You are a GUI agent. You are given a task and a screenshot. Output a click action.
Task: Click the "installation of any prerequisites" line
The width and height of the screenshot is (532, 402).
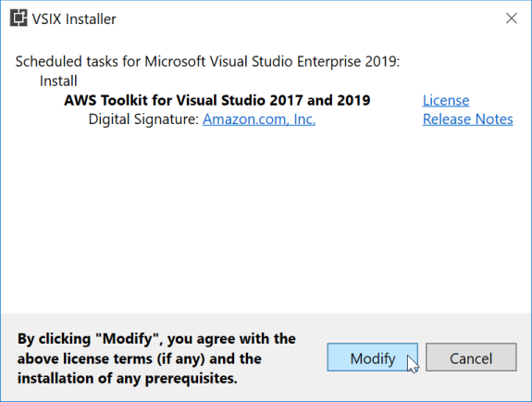[128, 378]
